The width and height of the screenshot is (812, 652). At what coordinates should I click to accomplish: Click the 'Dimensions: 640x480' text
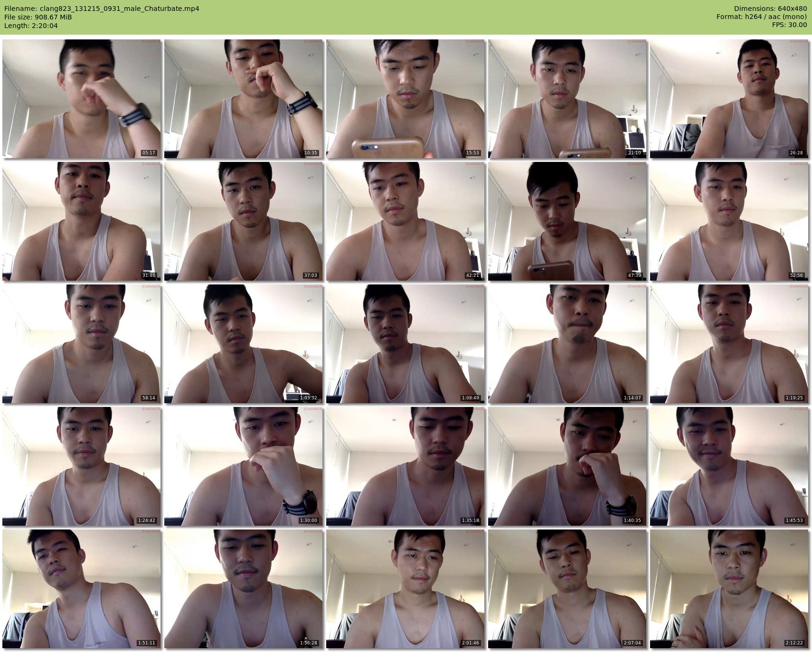(770, 9)
